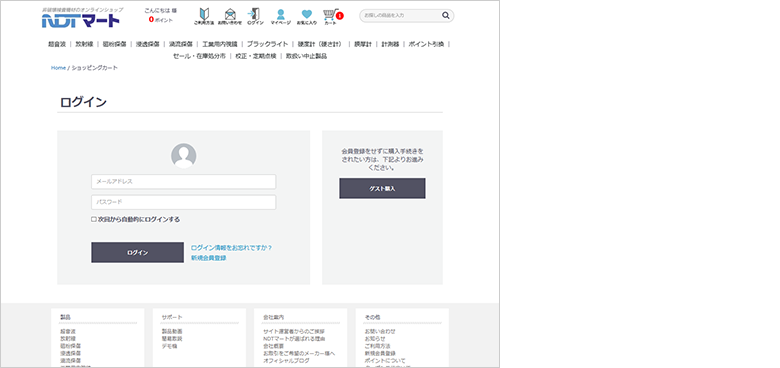The height and width of the screenshot is (368, 780).
Task: Open NDTマートが選ばれる理由 footer link
Action: (294, 339)
